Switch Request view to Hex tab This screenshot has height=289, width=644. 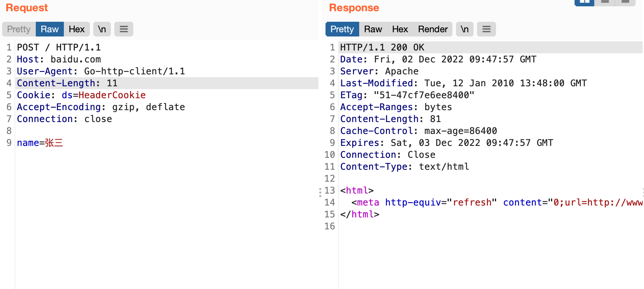pos(77,29)
